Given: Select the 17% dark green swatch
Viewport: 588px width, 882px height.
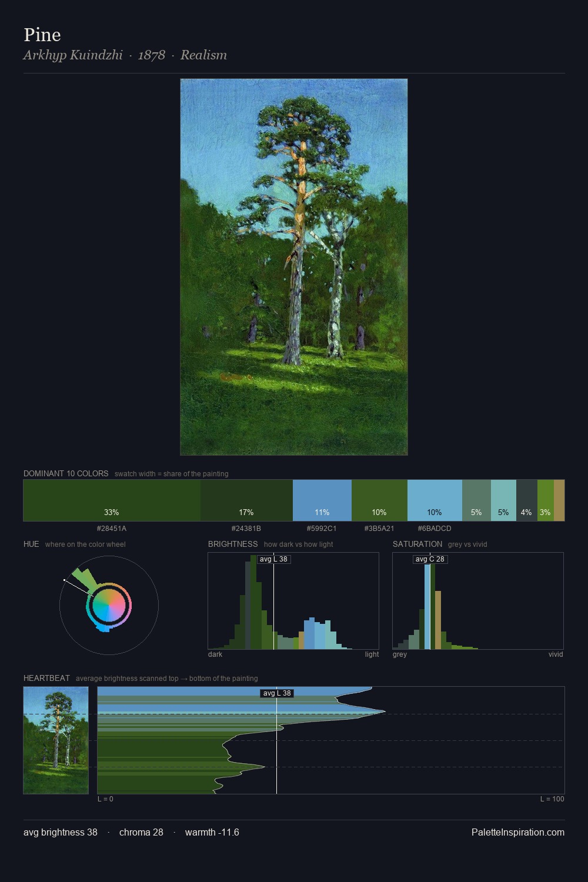Looking at the screenshot, I should point(246,500).
